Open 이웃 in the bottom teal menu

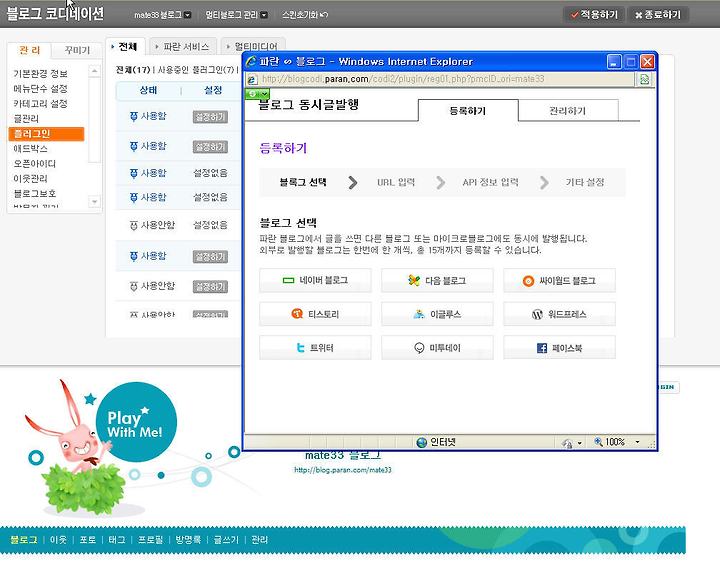click(58, 540)
